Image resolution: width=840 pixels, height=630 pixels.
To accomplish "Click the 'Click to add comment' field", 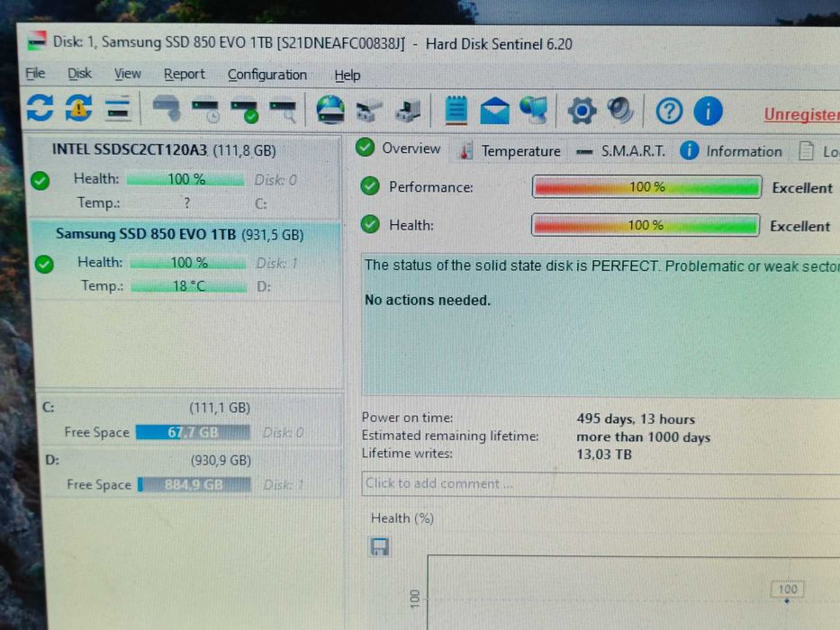I will pos(601,484).
